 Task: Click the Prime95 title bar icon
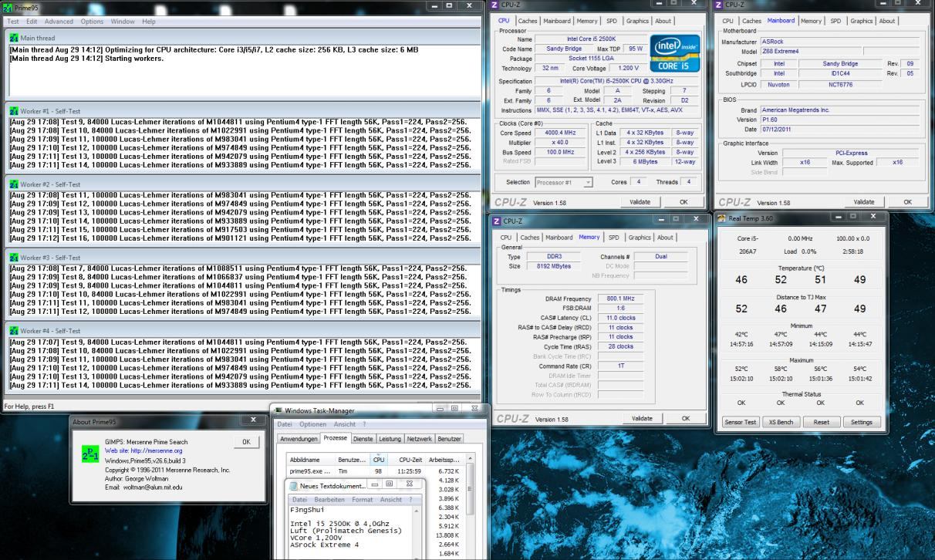coord(8,6)
